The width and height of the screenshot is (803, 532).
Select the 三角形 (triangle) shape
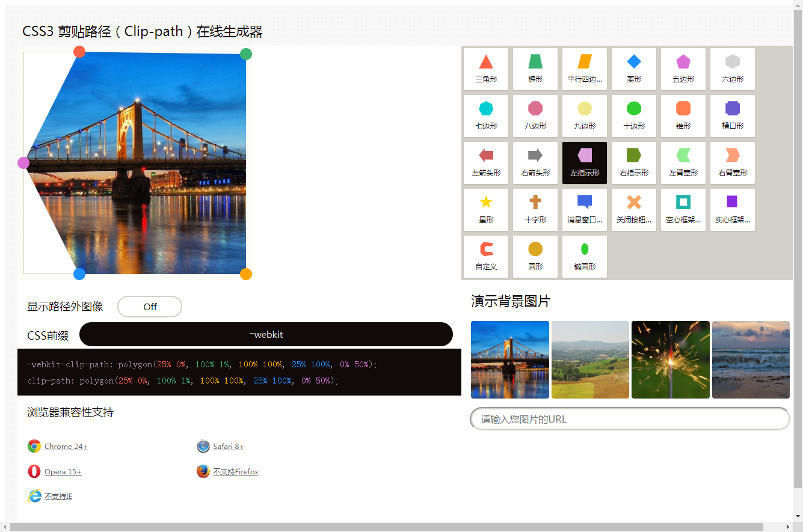tap(485, 69)
